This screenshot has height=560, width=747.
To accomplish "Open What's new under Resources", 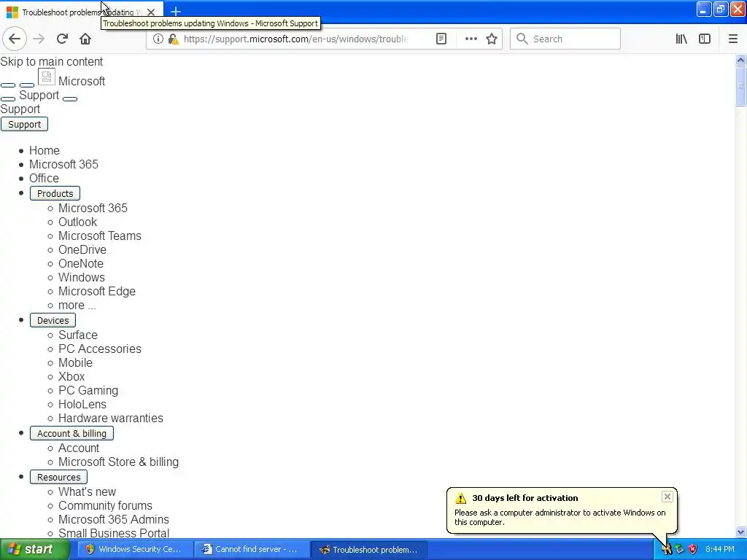I will point(87,491).
